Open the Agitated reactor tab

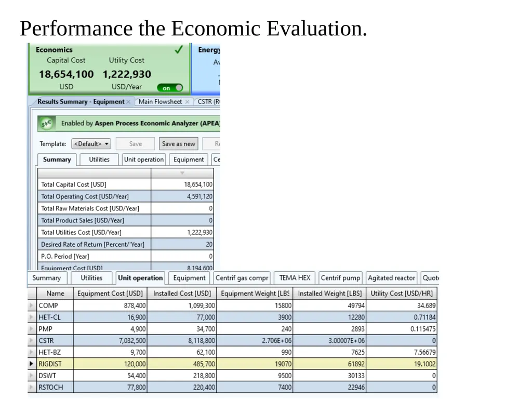tap(392, 278)
